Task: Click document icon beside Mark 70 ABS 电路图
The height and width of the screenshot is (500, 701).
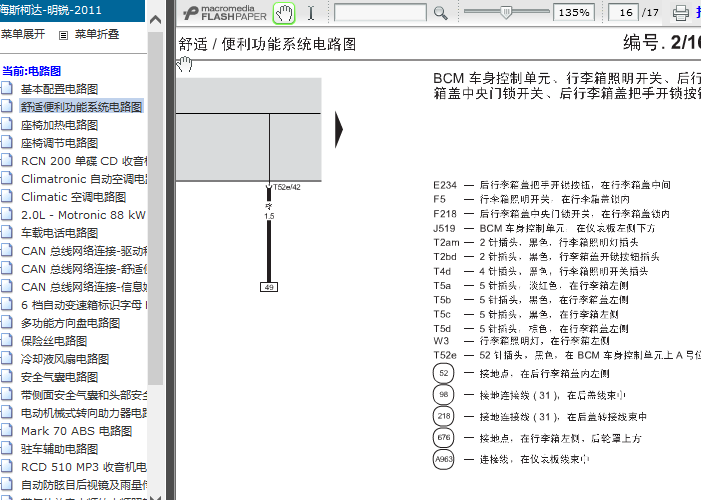Action: click(6, 429)
